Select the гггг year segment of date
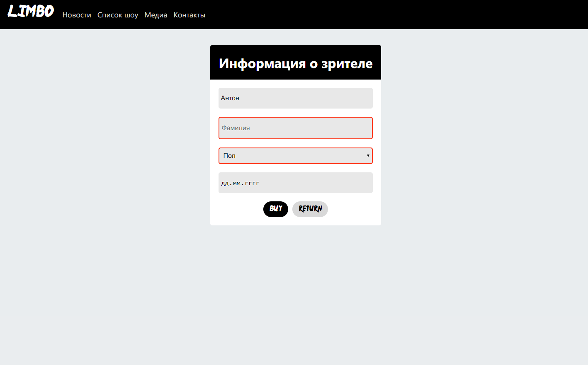588x365 pixels. (x=252, y=183)
